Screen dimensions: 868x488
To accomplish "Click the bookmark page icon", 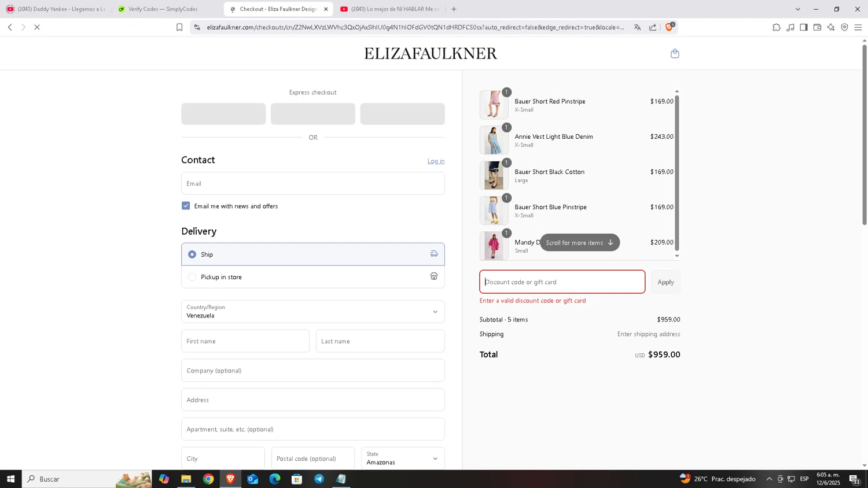I will tap(179, 27).
